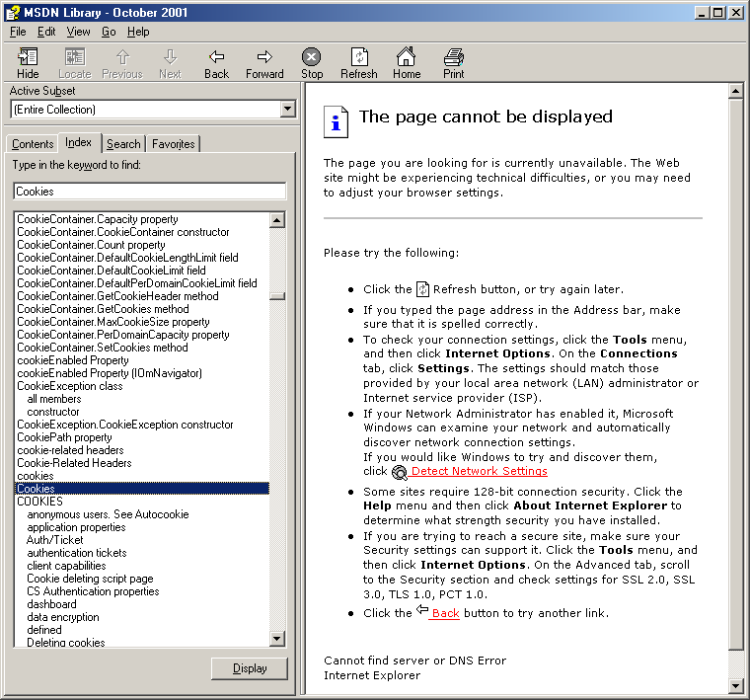
Task: Click the Display button
Action: (250, 668)
